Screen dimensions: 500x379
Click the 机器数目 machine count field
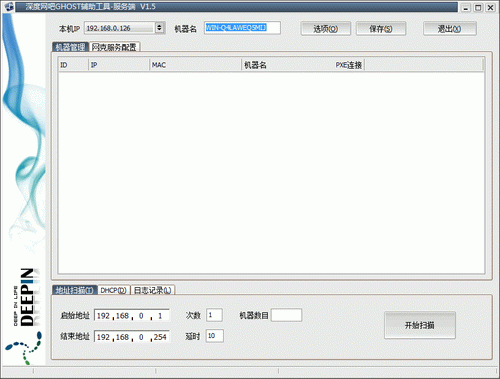[x=287, y=315]
